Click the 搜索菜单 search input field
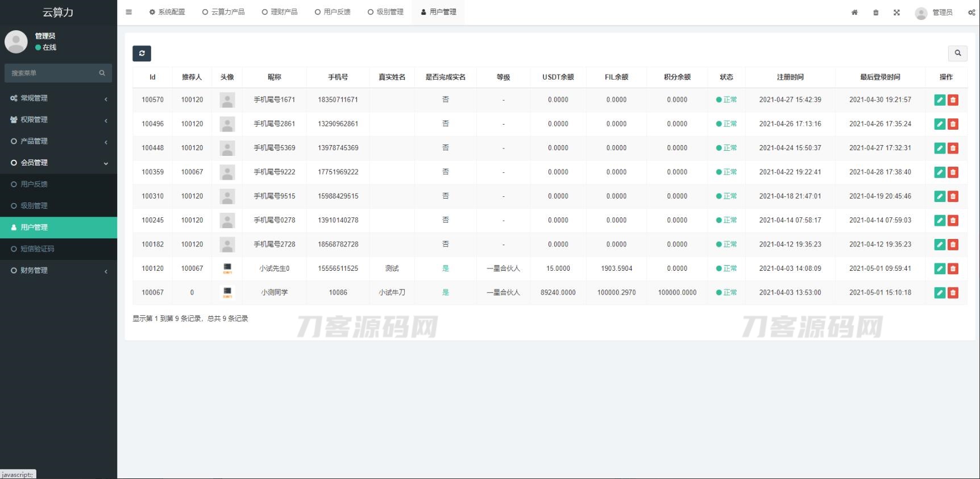This screenshot has height=479, width=980. coord(52,73)
